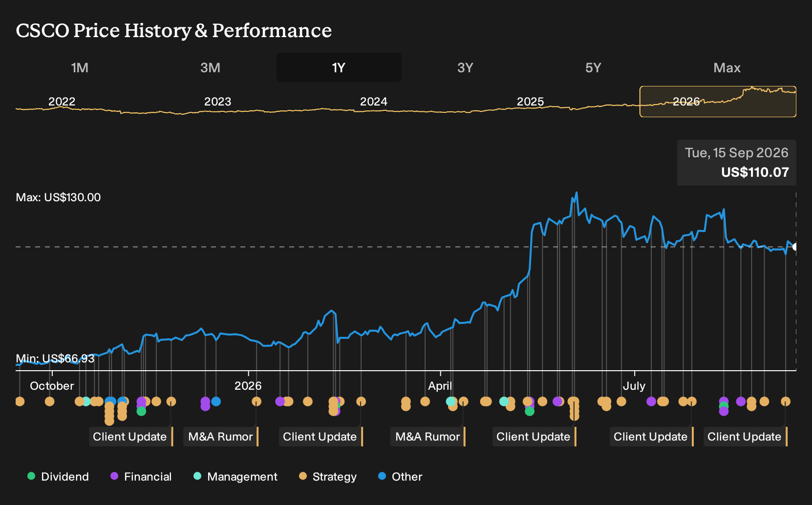Viewport: 812px width, 505px height.
Task: Jump to 2022 on the overview strip
Action: 62,102
